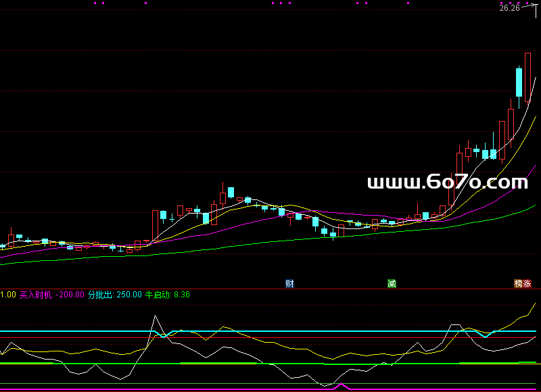Screen dimensions: 541x392
Task: Open the www.6o7o.com watermark link
Action: [x=447, y=182]
